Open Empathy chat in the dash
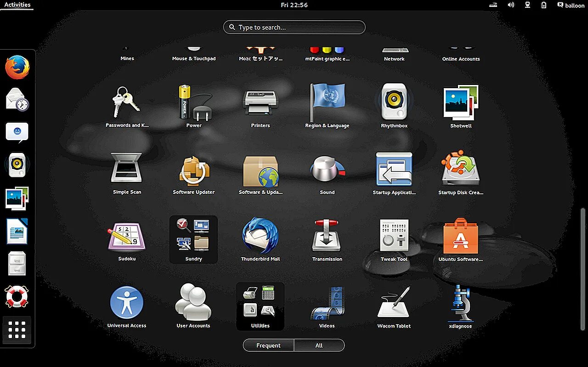This screenshot has width=588, height=367. [x=17, y=132]
